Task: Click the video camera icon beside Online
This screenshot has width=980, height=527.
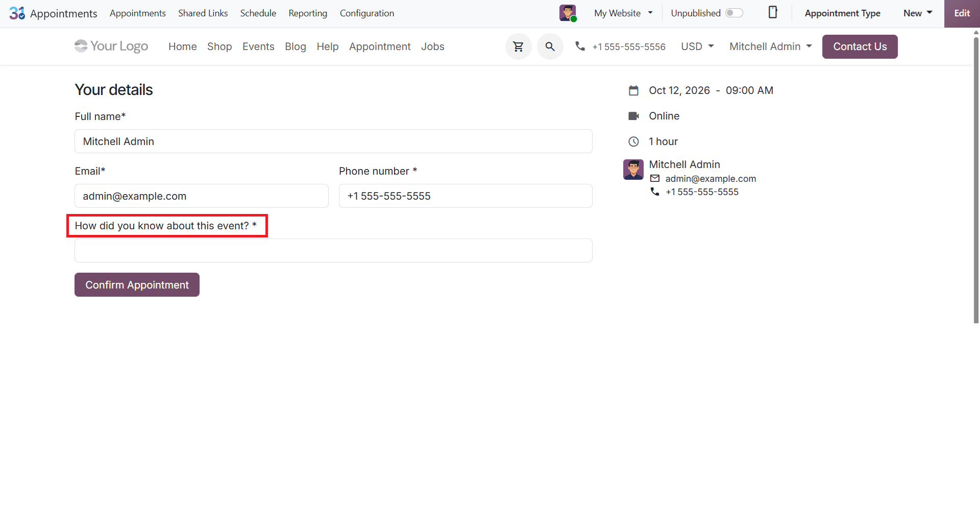Action: (633, 116)
